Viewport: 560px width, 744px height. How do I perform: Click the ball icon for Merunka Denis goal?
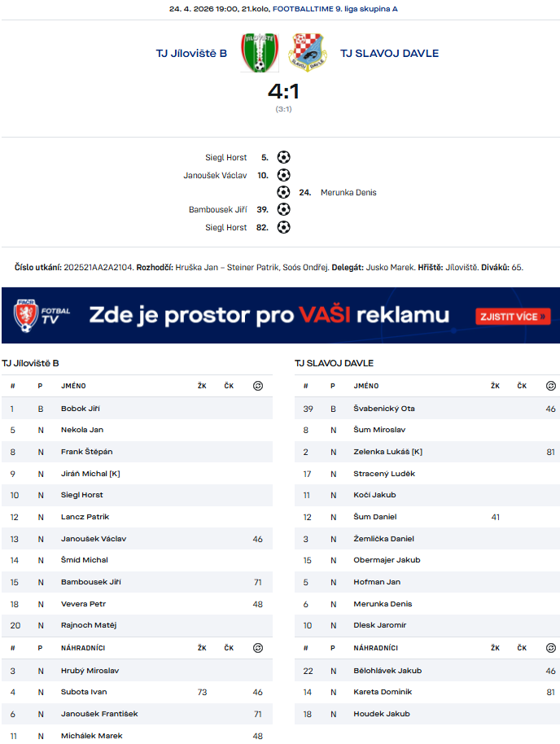click(283, 192)
